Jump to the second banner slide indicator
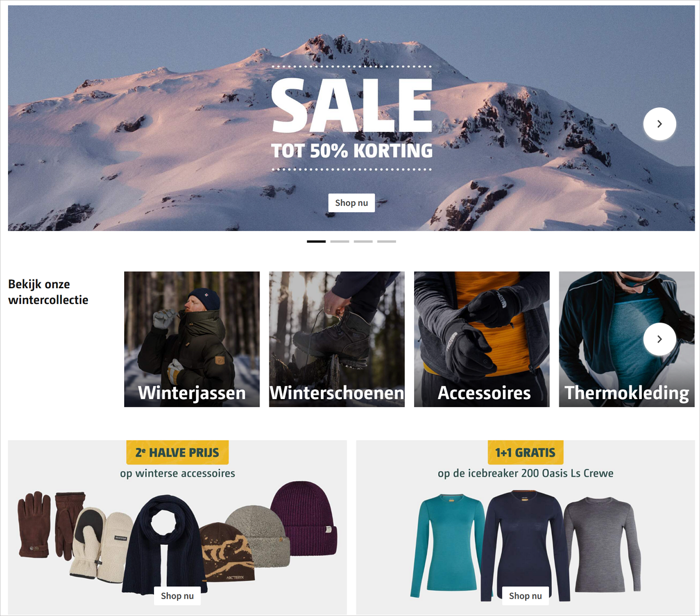 339,242
